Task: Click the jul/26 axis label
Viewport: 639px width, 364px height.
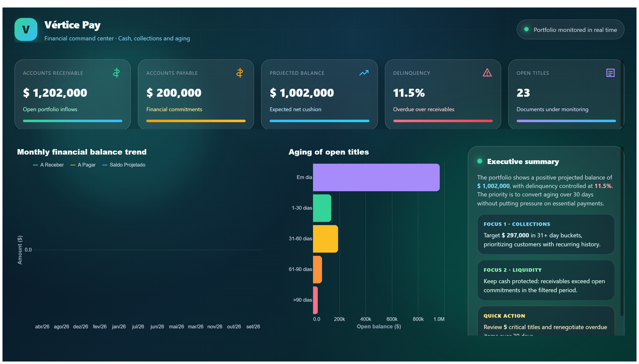Action: point(138,327)
